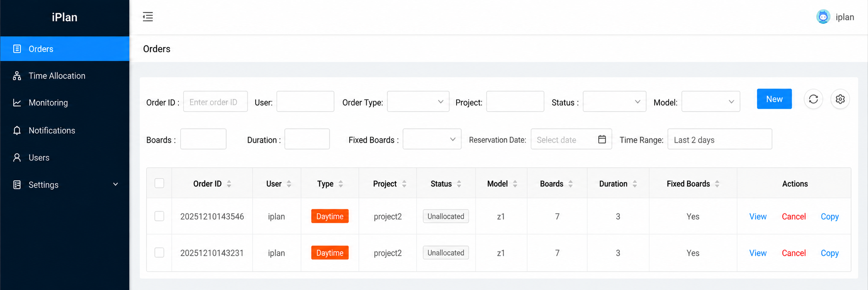This screenshot has height=290, width=868.
Task: Open the Time Range selector
Action: pos(720,139)
